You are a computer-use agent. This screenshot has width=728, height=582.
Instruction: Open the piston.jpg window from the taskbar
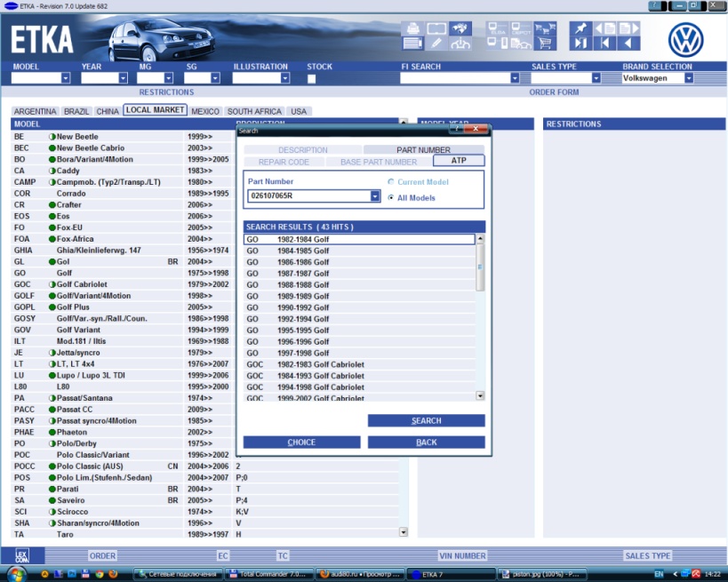(542, 574)
